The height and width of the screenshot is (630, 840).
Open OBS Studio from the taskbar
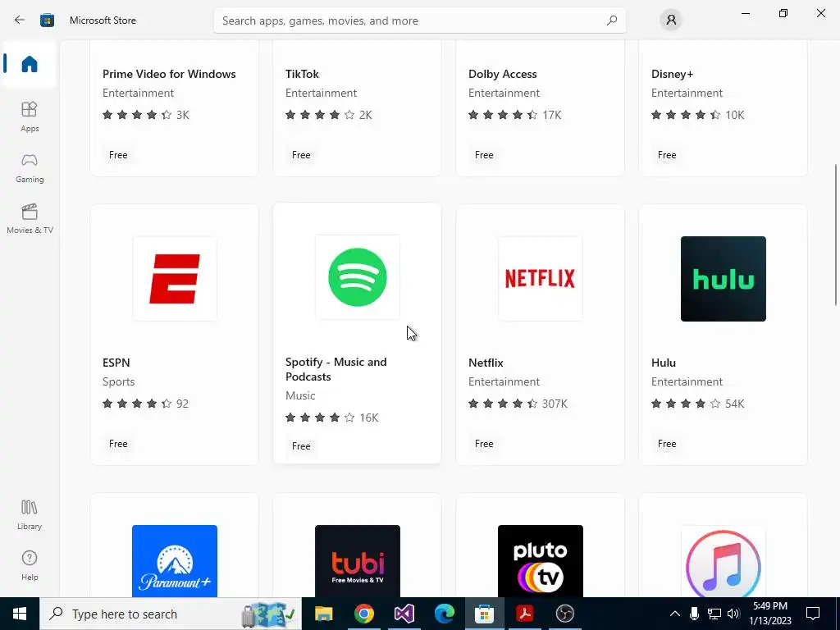(564, 614)
